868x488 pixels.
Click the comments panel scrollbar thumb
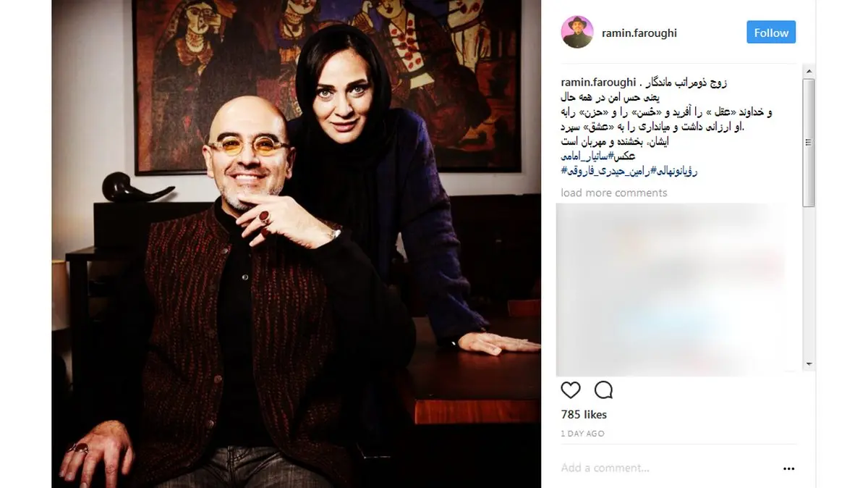[x=809, y=143]
